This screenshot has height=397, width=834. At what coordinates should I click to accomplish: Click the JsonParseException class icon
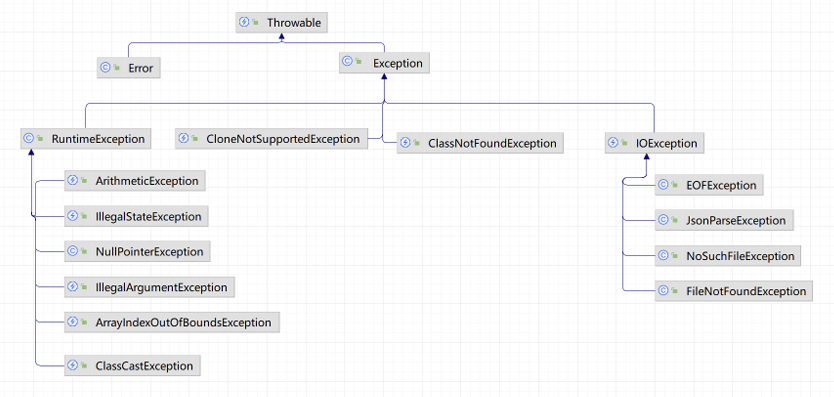click(663, 220)
